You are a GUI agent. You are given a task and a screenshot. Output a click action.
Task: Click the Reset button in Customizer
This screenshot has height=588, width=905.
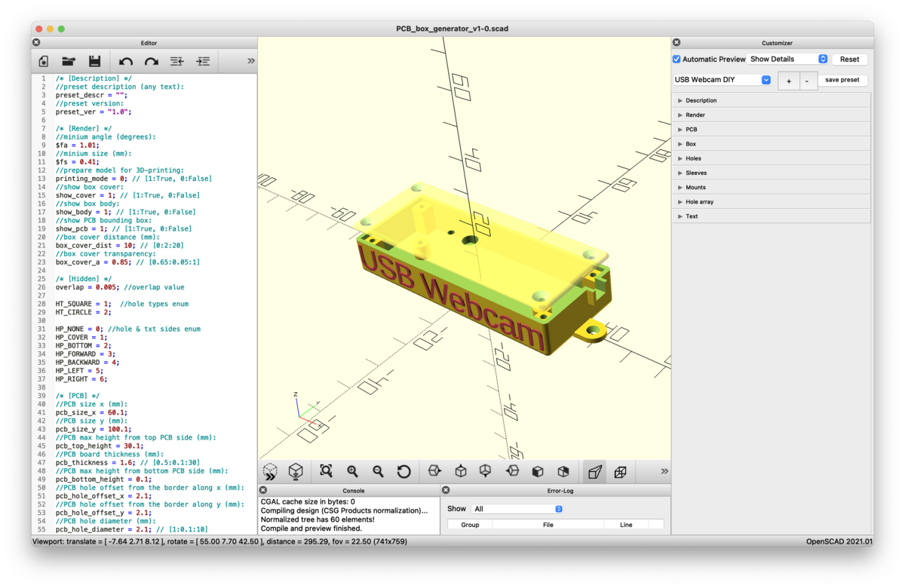[x=849, y=59]
